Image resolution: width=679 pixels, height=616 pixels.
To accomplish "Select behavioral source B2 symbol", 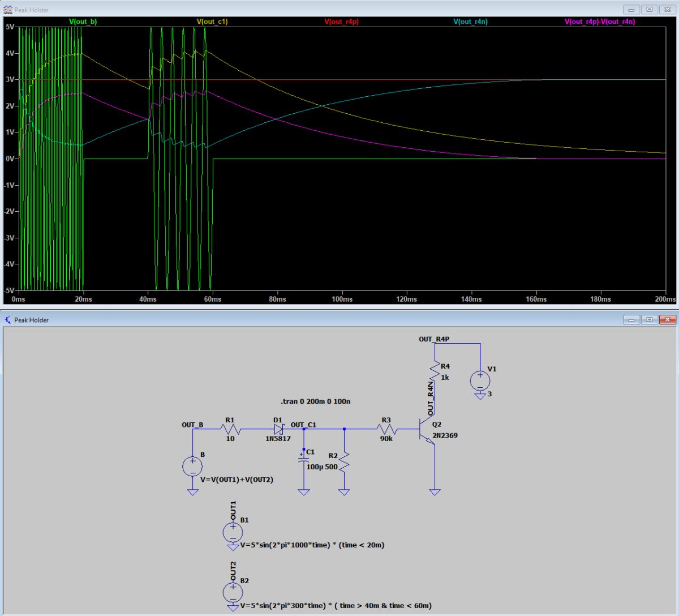I will click(233, 593).
